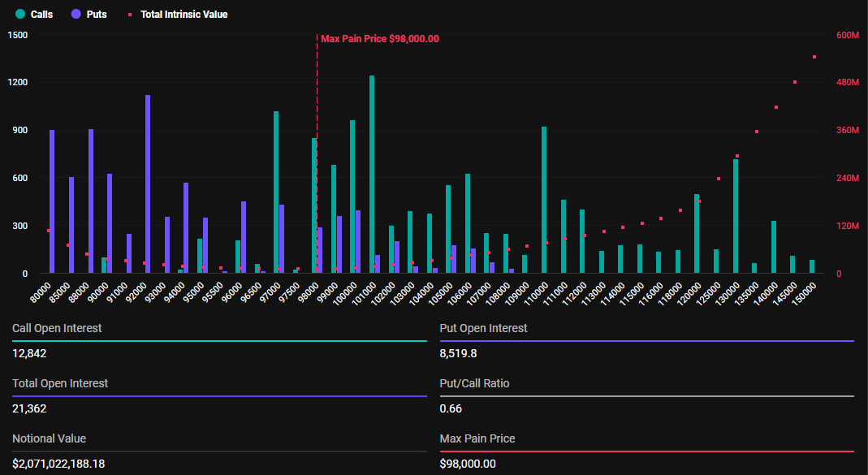
Task: Click the Max Pain Price $98,000.00 stat
Action: click(x=475, y=464)
